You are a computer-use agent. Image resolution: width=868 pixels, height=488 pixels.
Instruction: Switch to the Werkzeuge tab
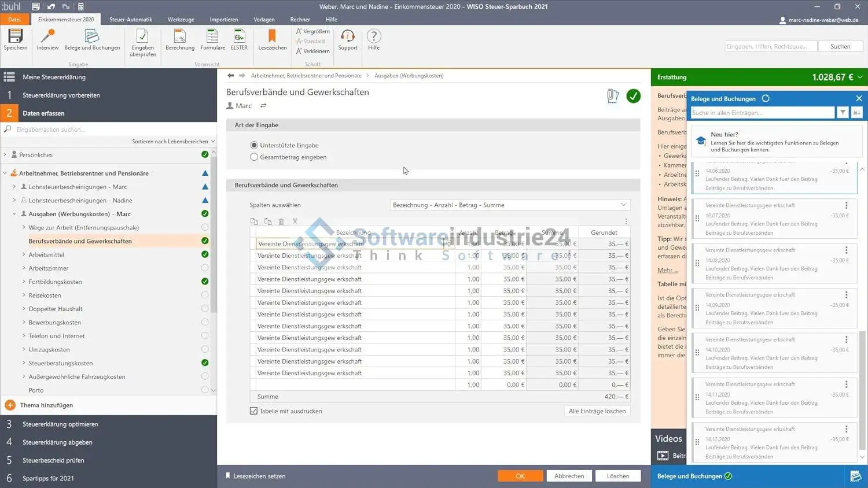point(181,20)
